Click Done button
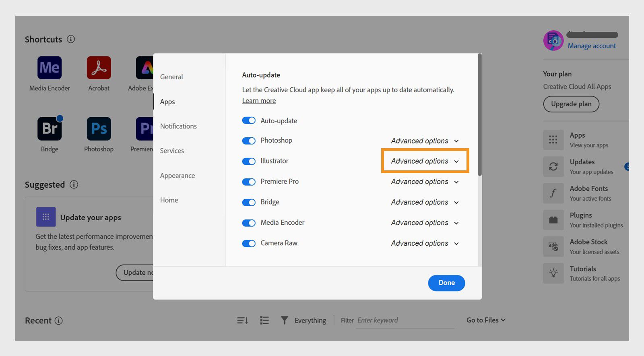This screenshot has width=644, height=356. [446, 283]
